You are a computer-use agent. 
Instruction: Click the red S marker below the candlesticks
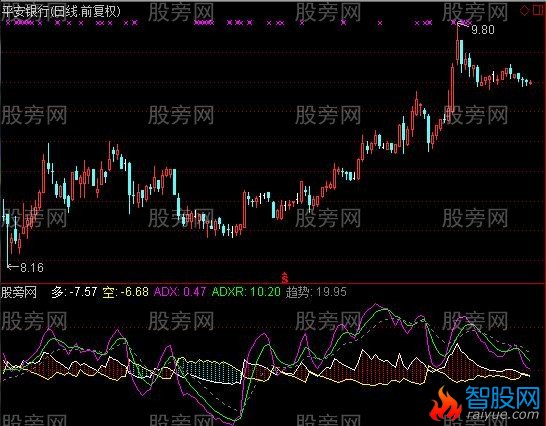pos(285,277)
